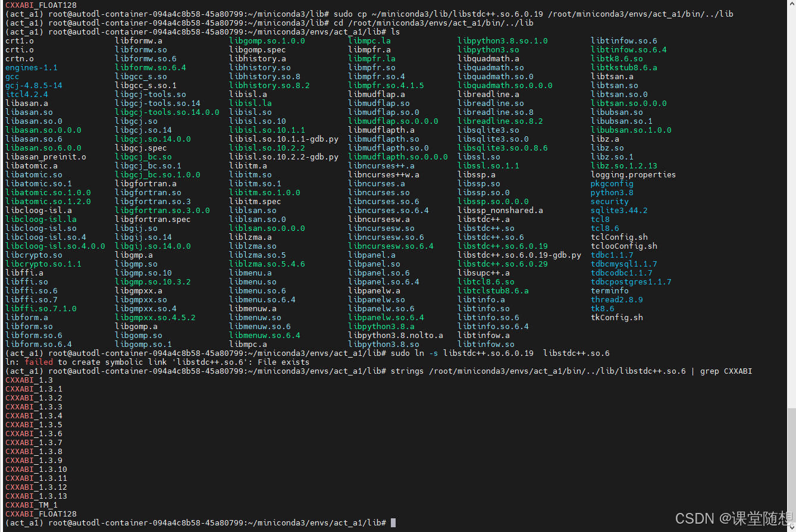Click libz.so.1.2.13 in the listing
The width and height of the screenshot is (796, 532).
624,165
